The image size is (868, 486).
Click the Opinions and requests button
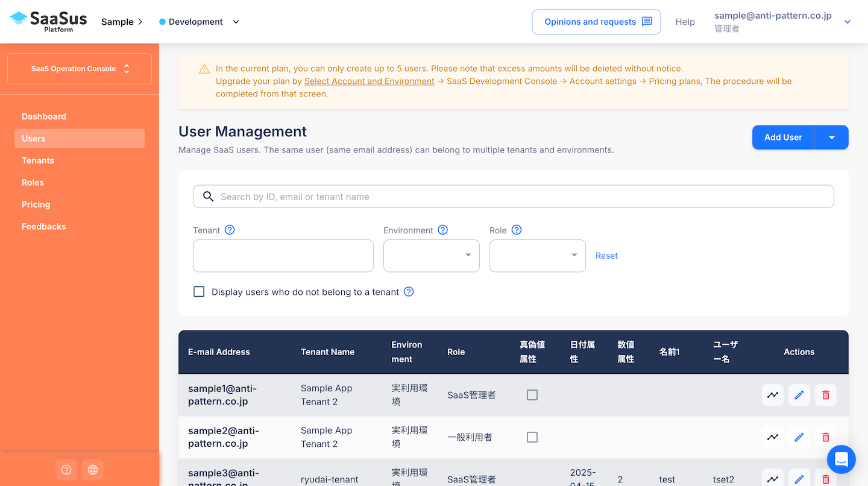pyautogui.click(x=596, y=22)
